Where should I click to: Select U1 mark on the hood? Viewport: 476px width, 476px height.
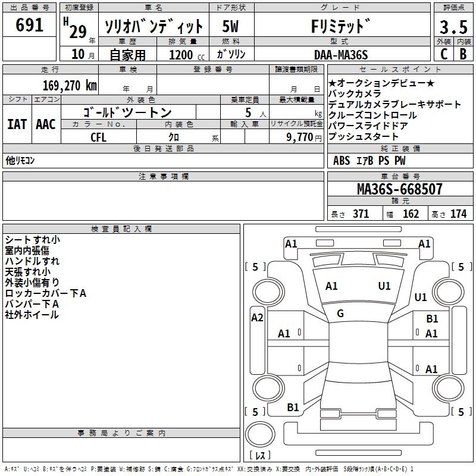(384, 286)
